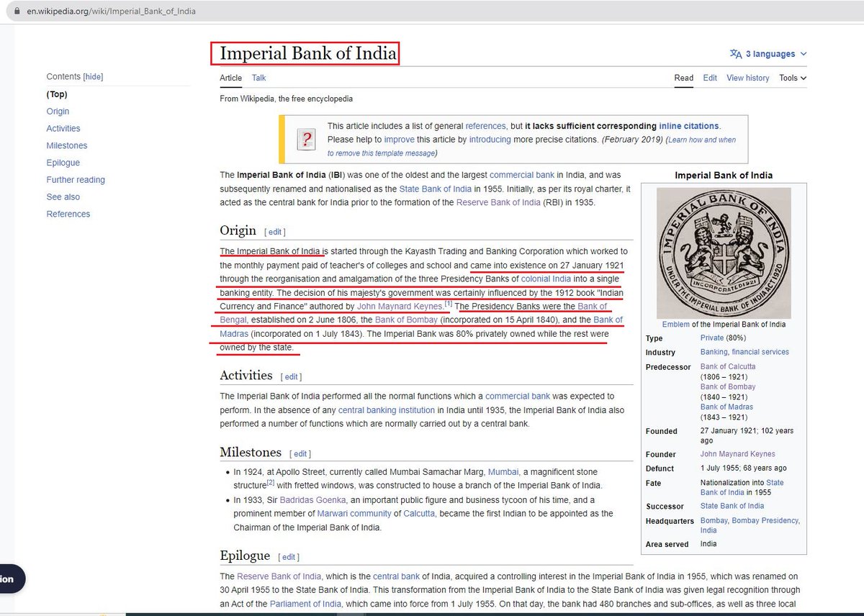Open Bank of Calcutta predecessor link
The image size is (864, 616).
click(x=728, y=367)
